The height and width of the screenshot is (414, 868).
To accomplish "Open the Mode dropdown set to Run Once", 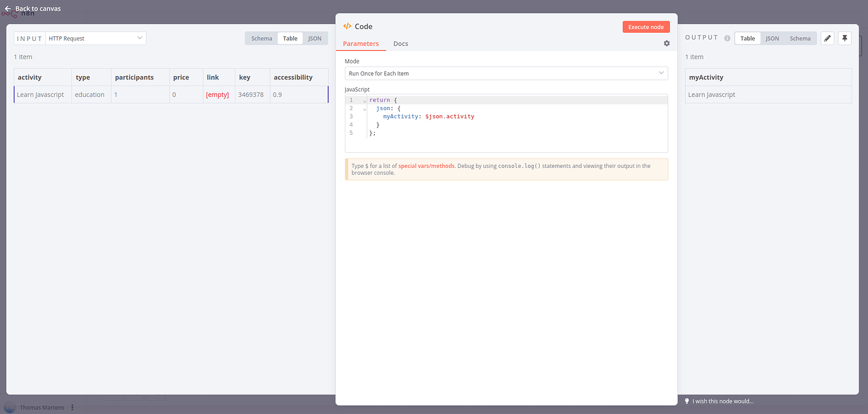I will coord(506,72).
